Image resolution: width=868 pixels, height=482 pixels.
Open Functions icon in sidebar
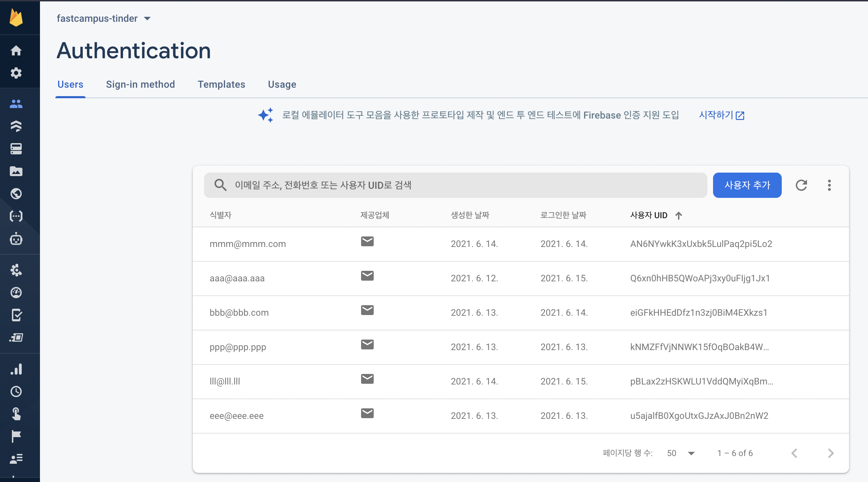pos(16,216)
